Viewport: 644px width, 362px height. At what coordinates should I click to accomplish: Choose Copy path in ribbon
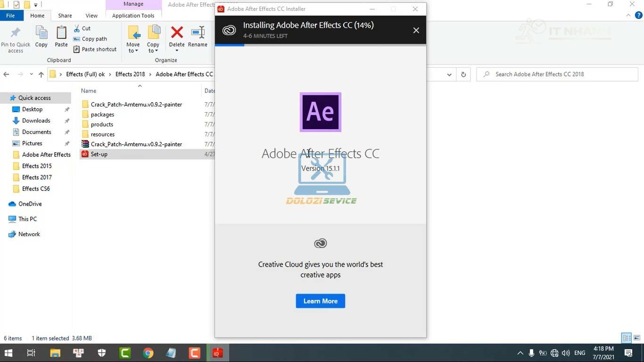pos(90,39)
